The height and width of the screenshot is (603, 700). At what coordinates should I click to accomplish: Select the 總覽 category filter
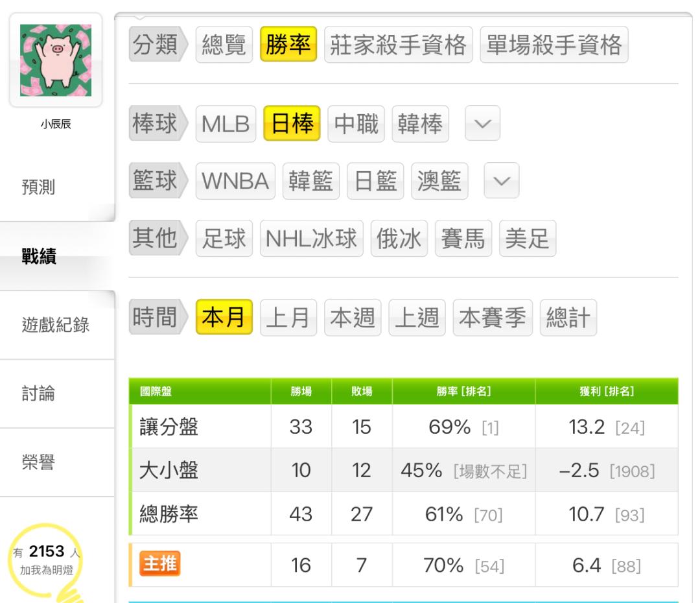[x=224, y=45]
